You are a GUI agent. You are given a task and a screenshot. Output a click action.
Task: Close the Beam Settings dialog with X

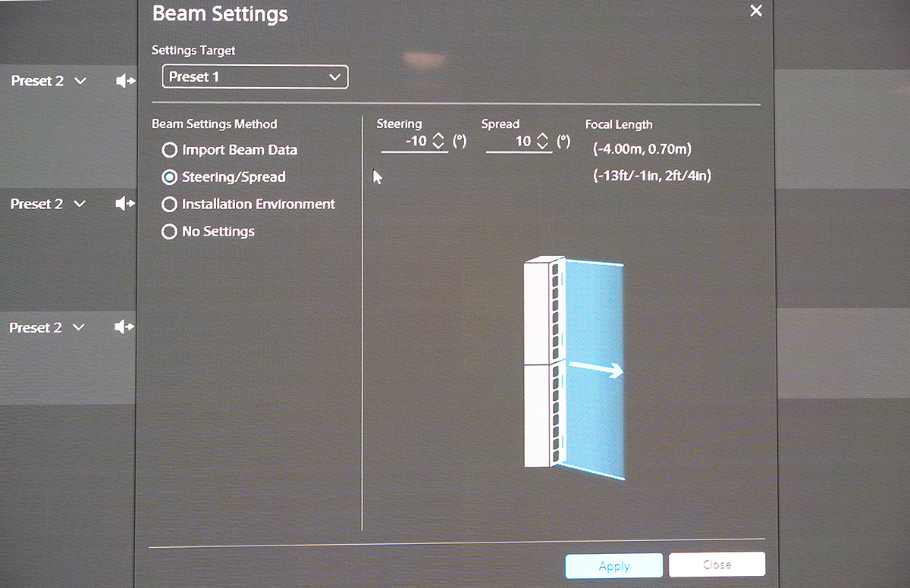tap(755, 11)
